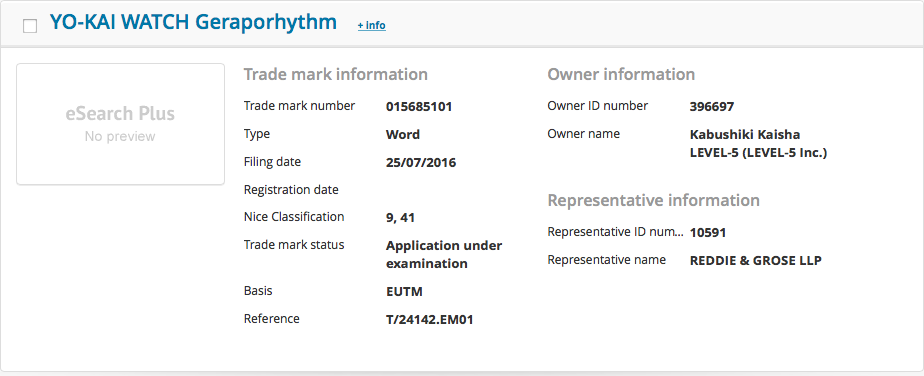Image resolution: width=924 pixels, height=376 pixels.
Task: Click the 'Representative information' heading
Action: [654, 200]
